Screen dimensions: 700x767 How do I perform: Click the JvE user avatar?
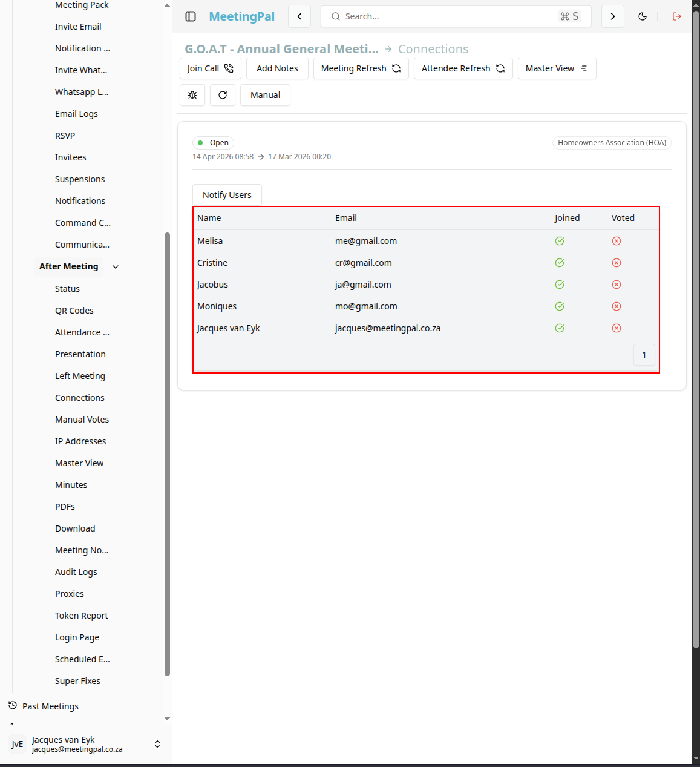pyautogui.click(x=18, y=744)
